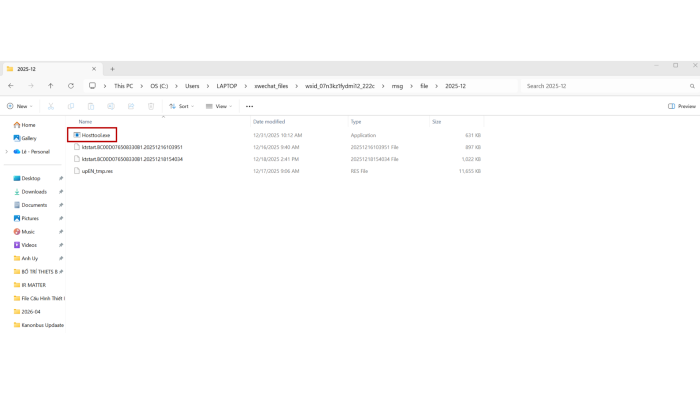Click the Search 2025-12 field

[609, 86]
